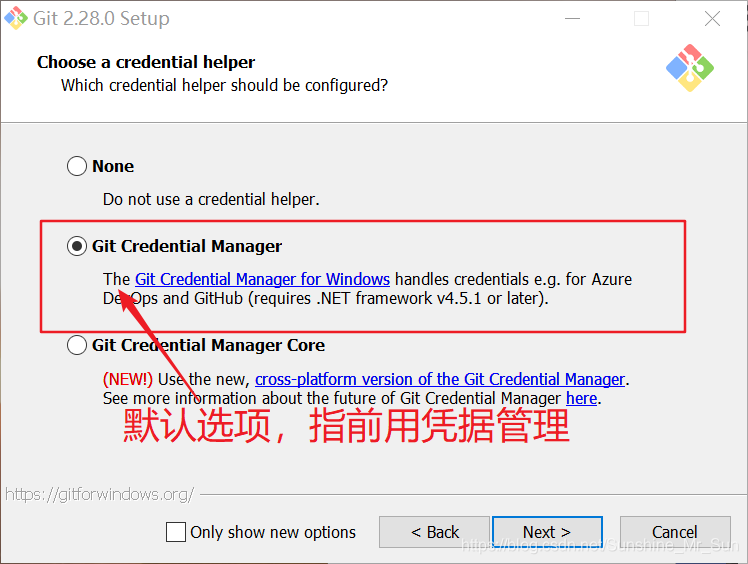Image resolution: width=748 pixels, height=564 pixels.
Task: Proceed with the Next button
Action: 546,532
